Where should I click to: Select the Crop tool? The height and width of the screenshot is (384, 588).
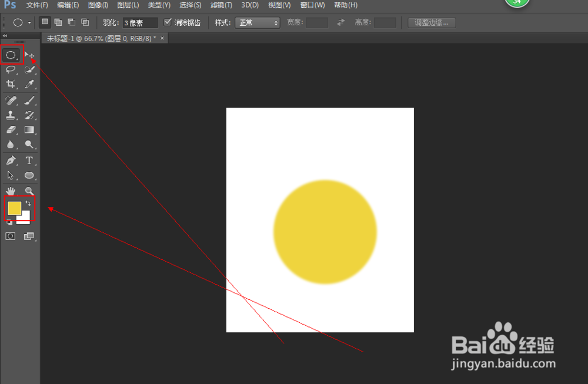(11, 84)
